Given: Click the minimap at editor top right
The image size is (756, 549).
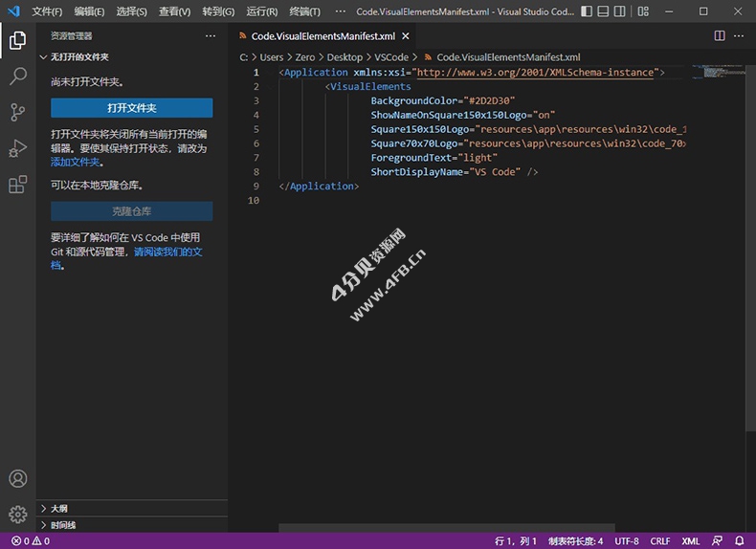Looking at the screenshot, I should coord(719,73).
